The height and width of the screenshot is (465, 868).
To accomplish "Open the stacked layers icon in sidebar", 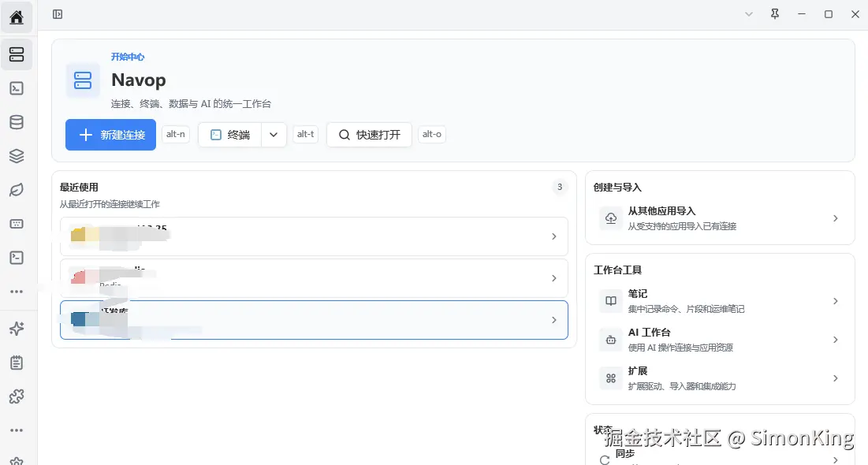I will pyautogui.click(x=17, y=156).
